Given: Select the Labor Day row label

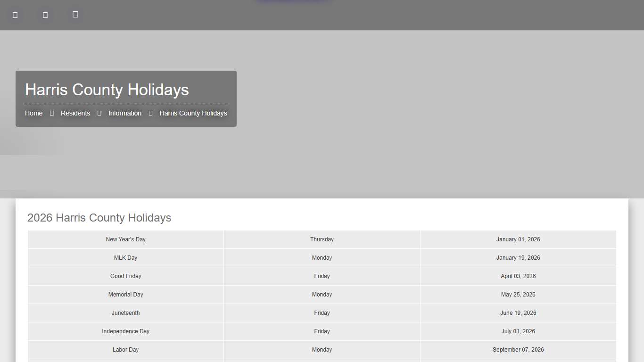Looking at the screenshot, I should (x=126, y=350).
